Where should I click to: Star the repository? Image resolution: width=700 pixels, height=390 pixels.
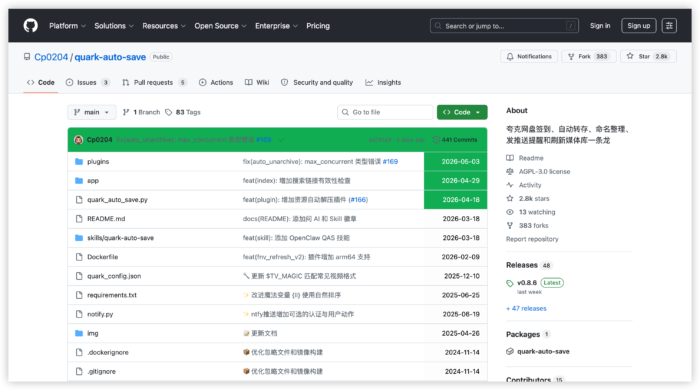(x=648, y=57)
